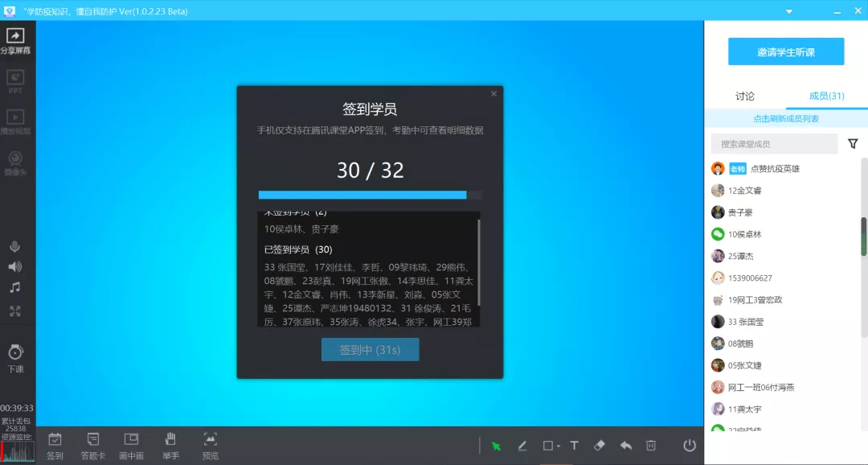This screenshot has height=465, width=868.
Task: Choose the eraser tool
Action: click(599, 446)
